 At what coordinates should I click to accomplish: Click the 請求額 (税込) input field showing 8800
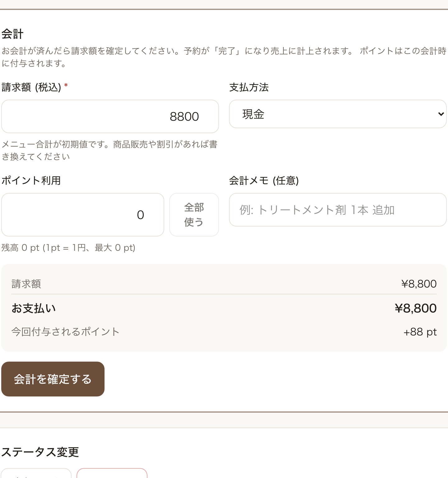tap(110, 116)
